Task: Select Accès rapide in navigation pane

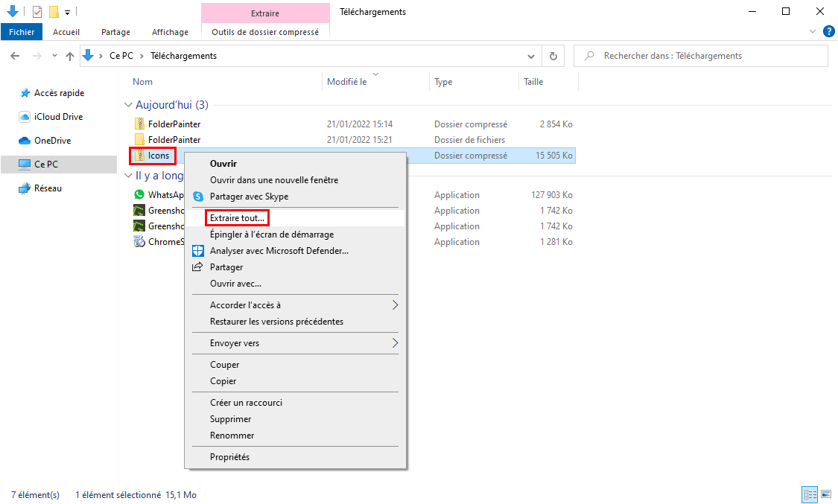Action: pyautogui.click(x=60, y=93)
